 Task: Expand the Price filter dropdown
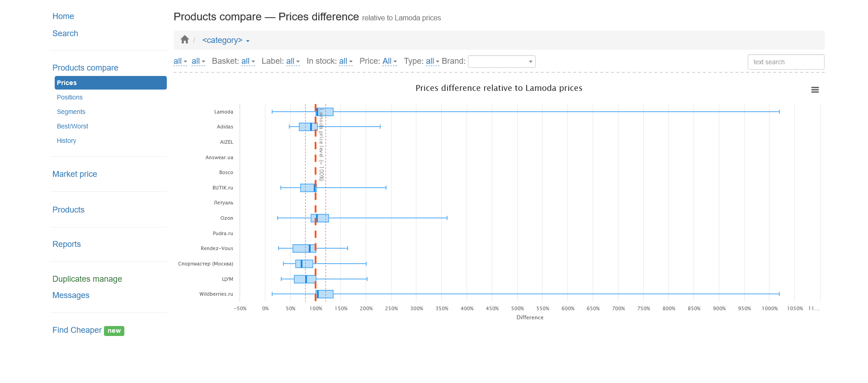tap(390, 61)
